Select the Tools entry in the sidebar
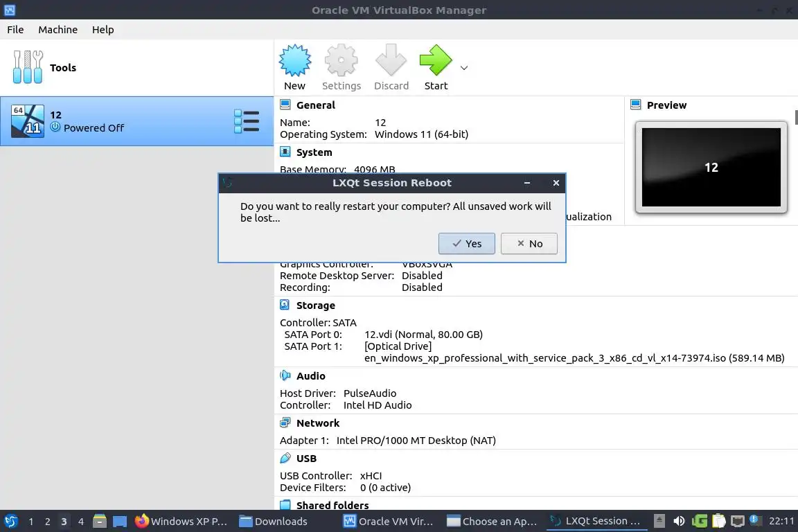Screen dimensions: 798x532 (136, 68)
